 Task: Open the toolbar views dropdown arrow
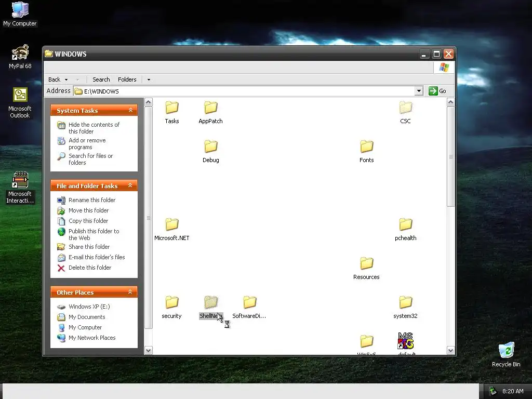click(x=149, y=79)
